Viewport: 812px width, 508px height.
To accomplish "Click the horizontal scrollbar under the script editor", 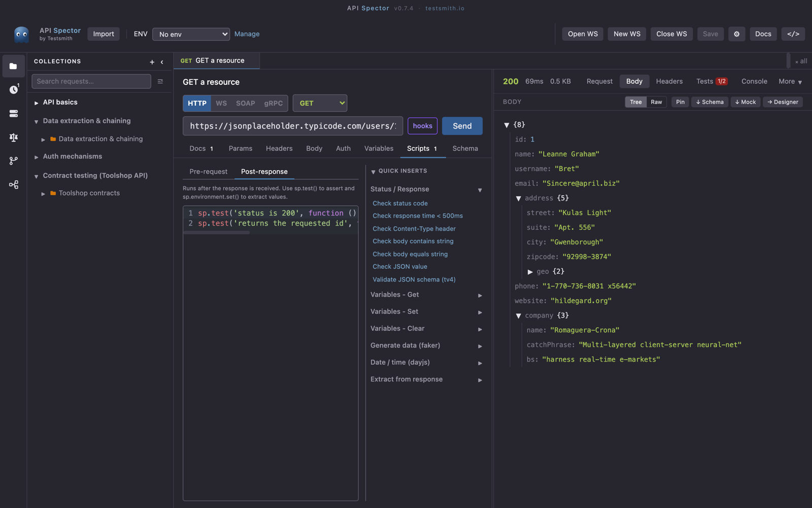I will click(217, 233).
